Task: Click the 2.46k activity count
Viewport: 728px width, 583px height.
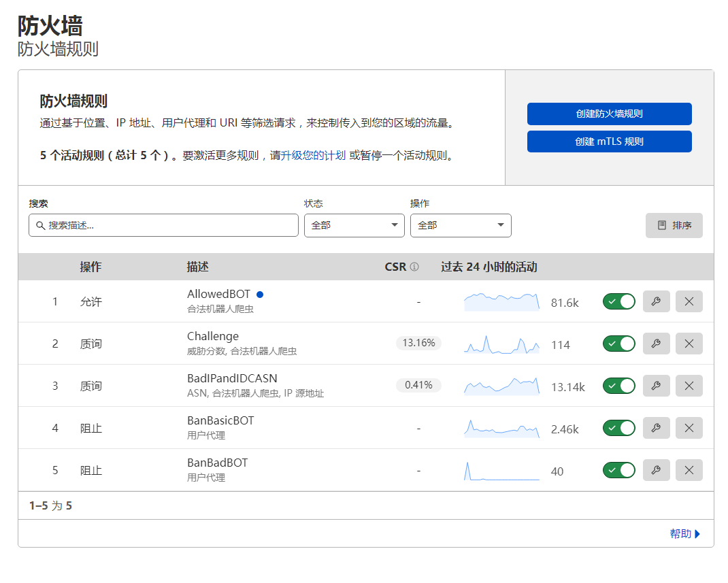Action: pyautogui.click(x=565, y=430)
